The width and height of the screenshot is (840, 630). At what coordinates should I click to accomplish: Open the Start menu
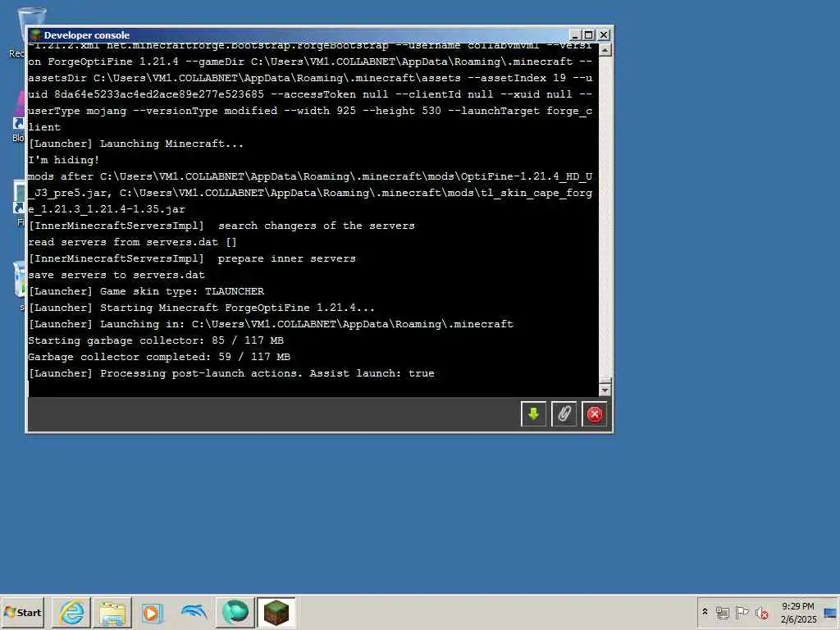[x=22, y=612]
